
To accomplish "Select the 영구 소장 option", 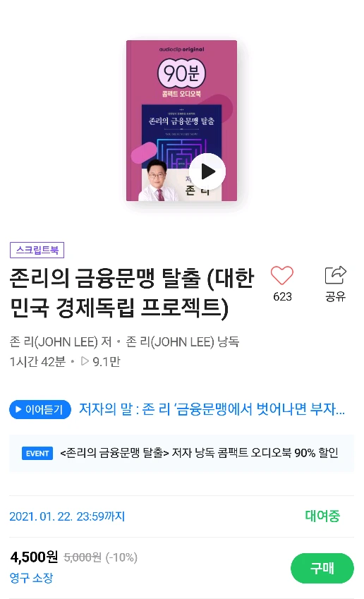I will tap(31, 578).
